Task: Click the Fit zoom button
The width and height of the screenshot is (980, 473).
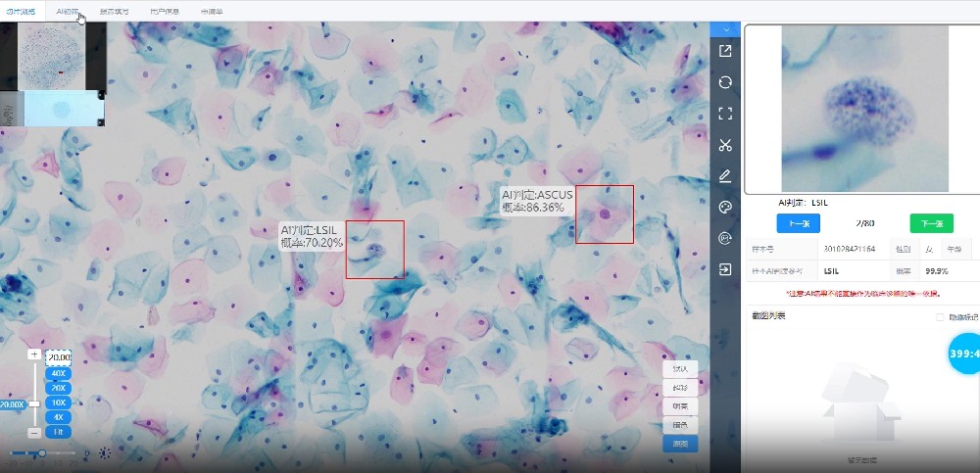Action: [x=58, y=431]
